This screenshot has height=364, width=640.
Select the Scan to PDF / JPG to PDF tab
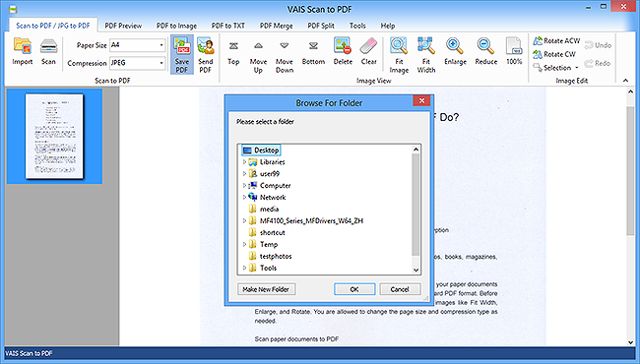point(53,26)
